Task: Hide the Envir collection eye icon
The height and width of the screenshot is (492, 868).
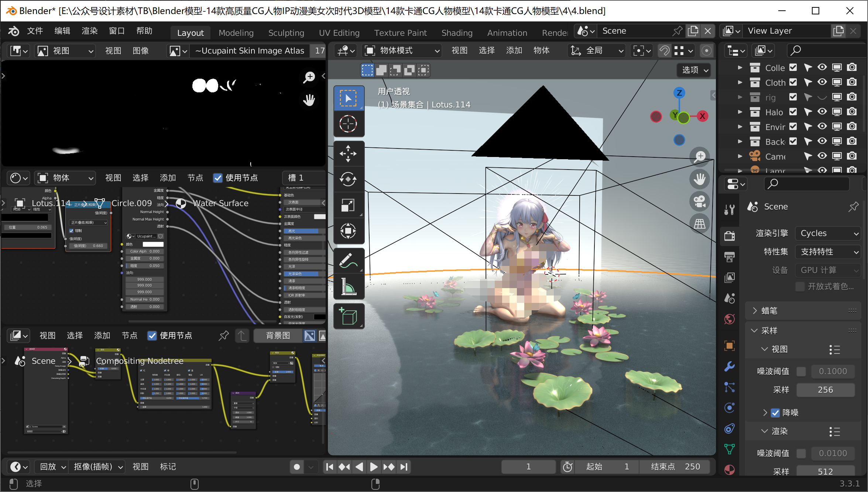Action: (x=822, y=126)
